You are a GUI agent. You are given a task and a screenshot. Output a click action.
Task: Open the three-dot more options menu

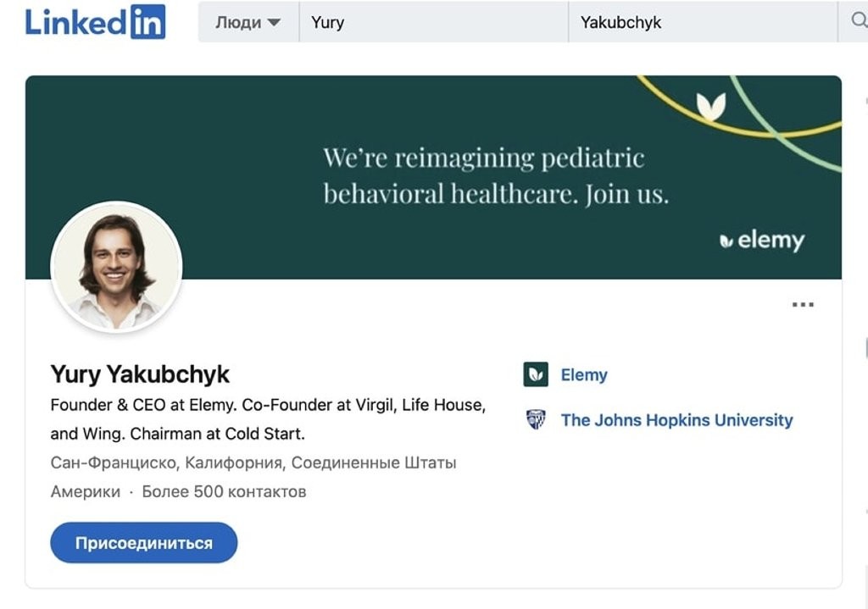802,305
